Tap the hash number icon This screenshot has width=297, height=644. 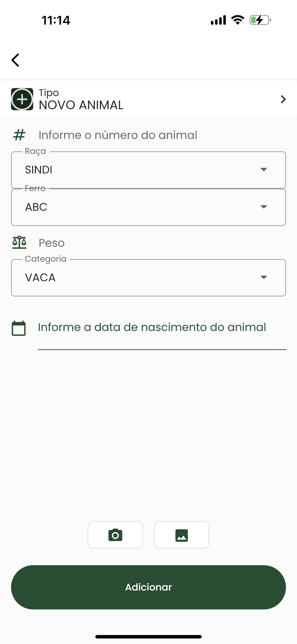tap(19, 135)
